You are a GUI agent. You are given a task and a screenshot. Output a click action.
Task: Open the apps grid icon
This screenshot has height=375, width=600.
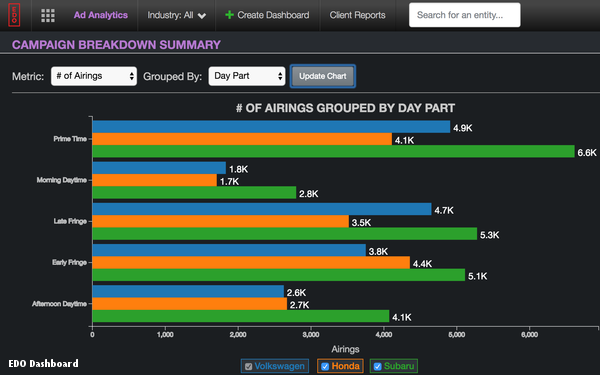(x=48, y=15)
